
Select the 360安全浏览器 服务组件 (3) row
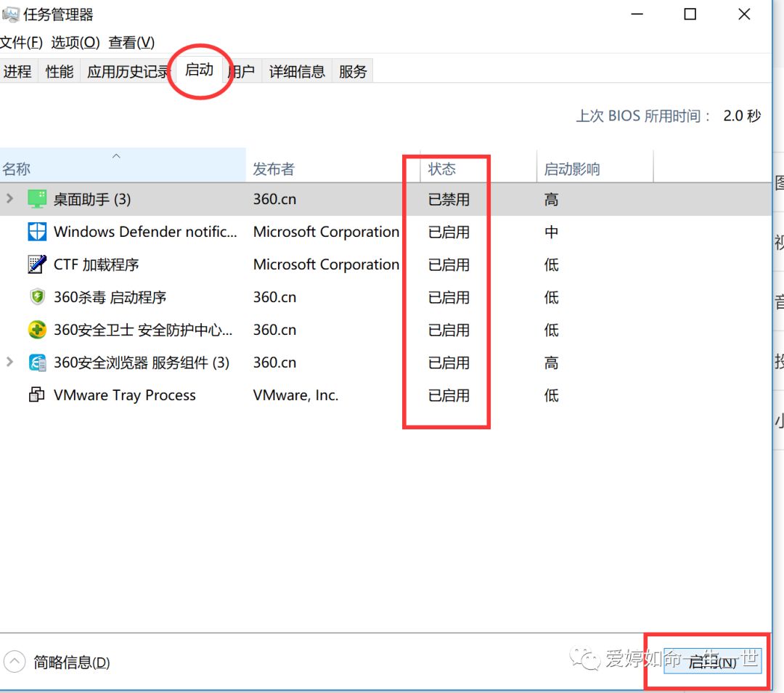pyautogui.click(x=385, y=362)
